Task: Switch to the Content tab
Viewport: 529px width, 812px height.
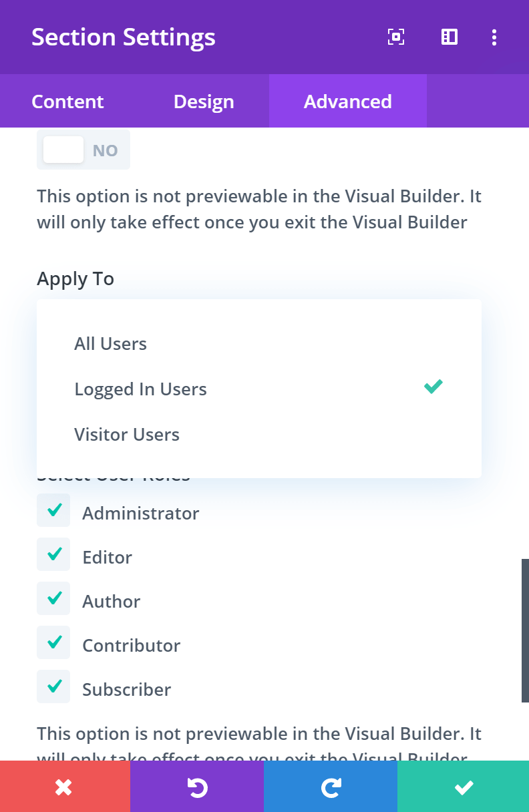Action: tap(67, 101)
